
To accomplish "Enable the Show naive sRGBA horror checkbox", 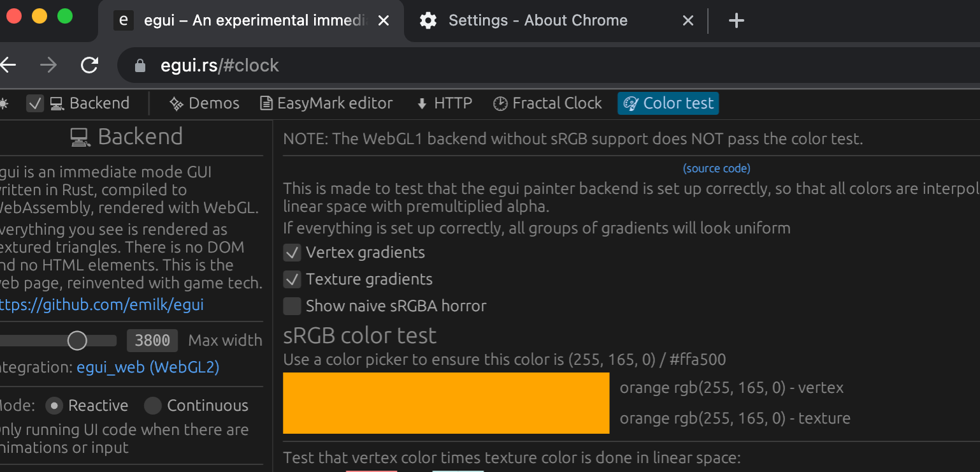I will click(292, 306).
